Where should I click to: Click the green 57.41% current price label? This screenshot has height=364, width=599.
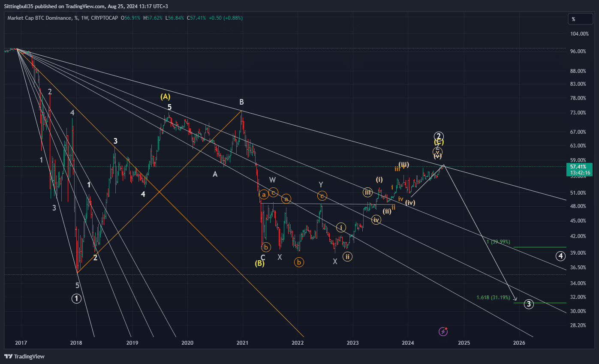click(x=579, y=169)
